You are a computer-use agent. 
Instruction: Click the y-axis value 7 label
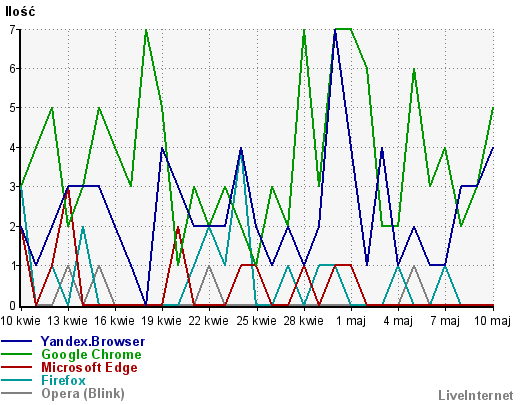pos(12,30)
